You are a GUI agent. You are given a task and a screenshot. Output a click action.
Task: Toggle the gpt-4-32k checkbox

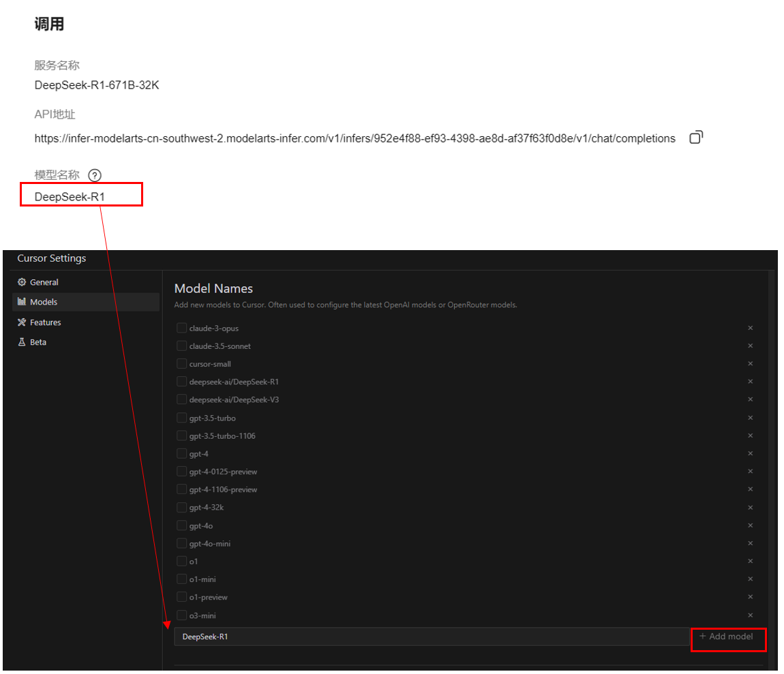(x=181, y=508)
